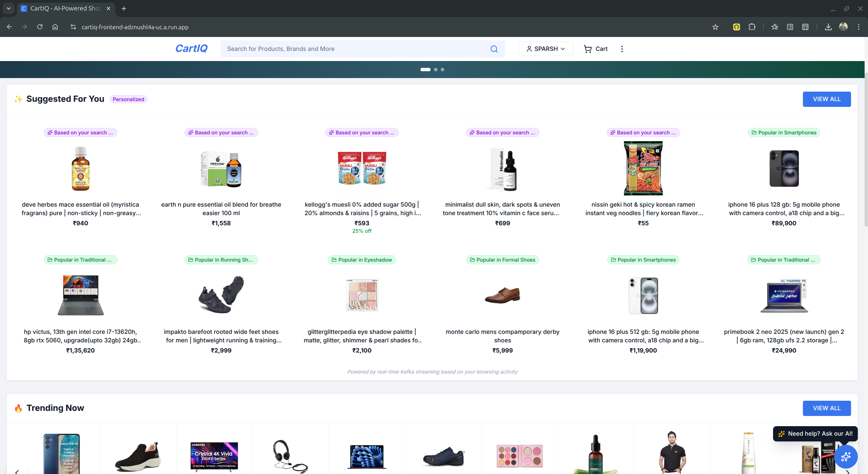Open the browser downloads icon
Screen dimensions: 868x474
[x=828, y=27]
